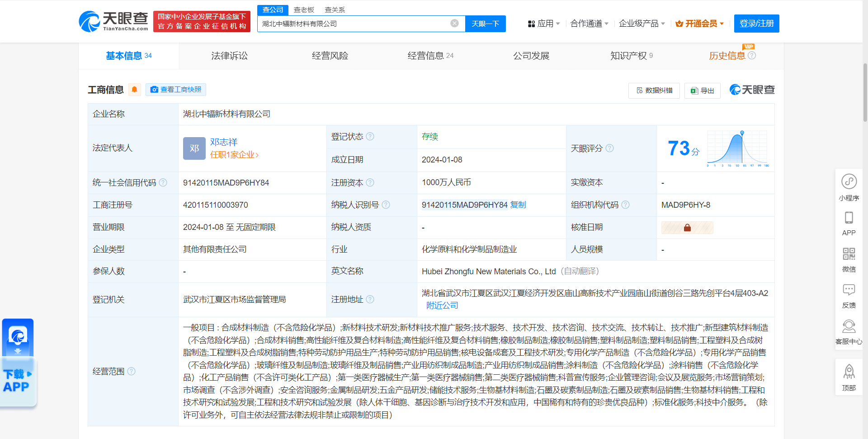
Task: Open the TianYanCha home logo
Action: pyautogui.click(x=114, y=21)
